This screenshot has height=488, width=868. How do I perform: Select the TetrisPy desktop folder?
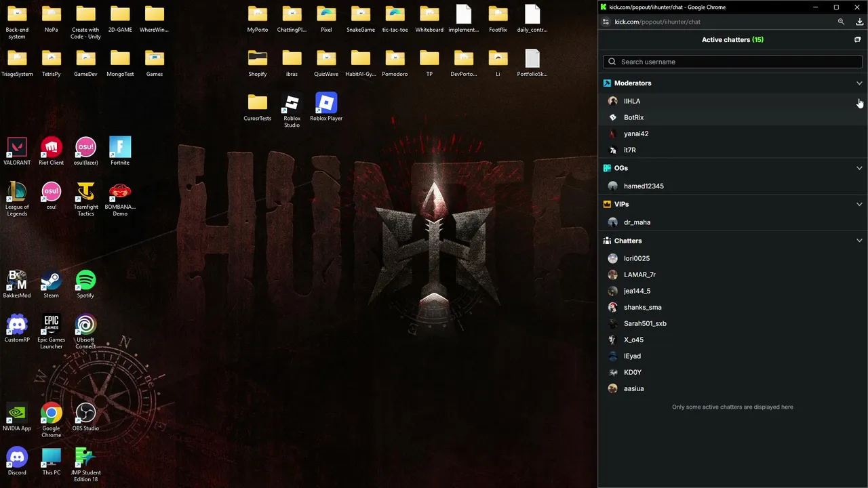click(x=52, y=63)
